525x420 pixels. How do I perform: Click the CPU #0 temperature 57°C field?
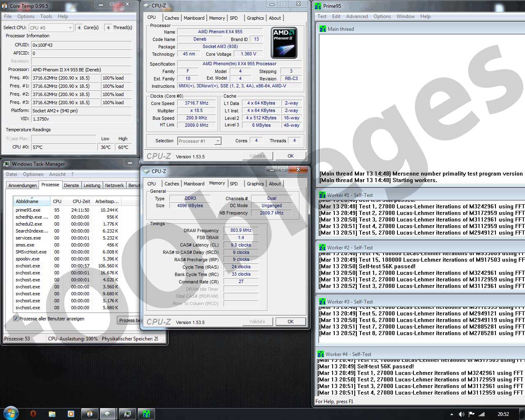click(x=64, y=147)
